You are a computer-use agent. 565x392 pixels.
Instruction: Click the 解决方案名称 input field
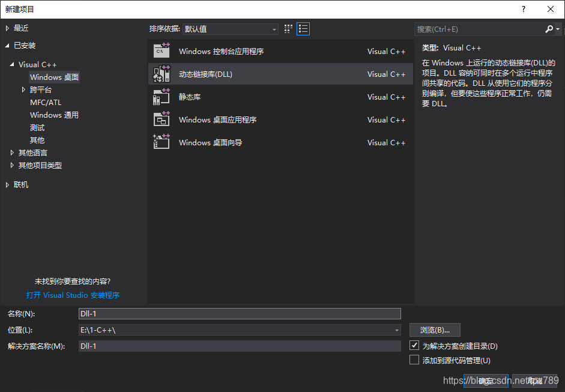pos(240,346)
